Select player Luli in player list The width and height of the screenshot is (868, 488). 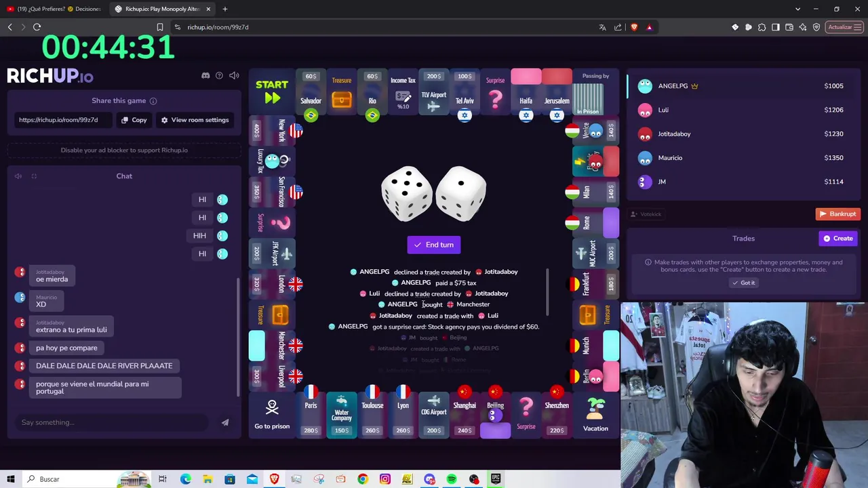point(742,110)
